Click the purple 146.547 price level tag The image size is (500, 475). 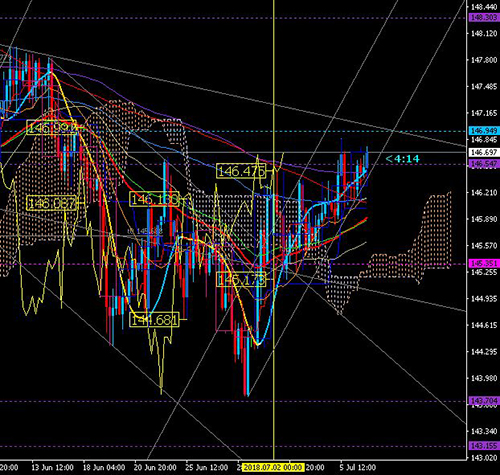(484, 164)
